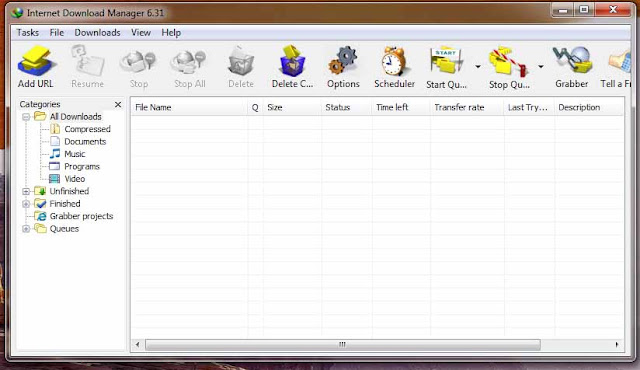Open Stop Queue dropdown arrow
Screen dimensions: 640x370
[541, 66]
